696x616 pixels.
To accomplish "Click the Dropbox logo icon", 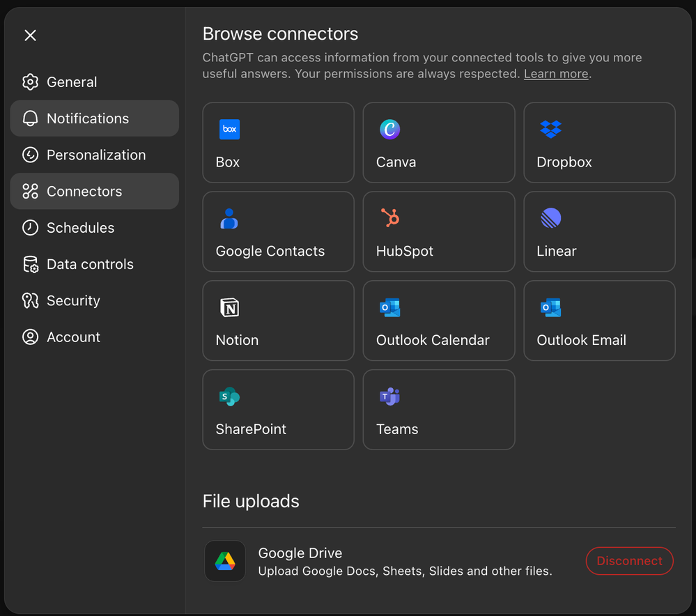I will pyautogui.click(x=550, y=129).
